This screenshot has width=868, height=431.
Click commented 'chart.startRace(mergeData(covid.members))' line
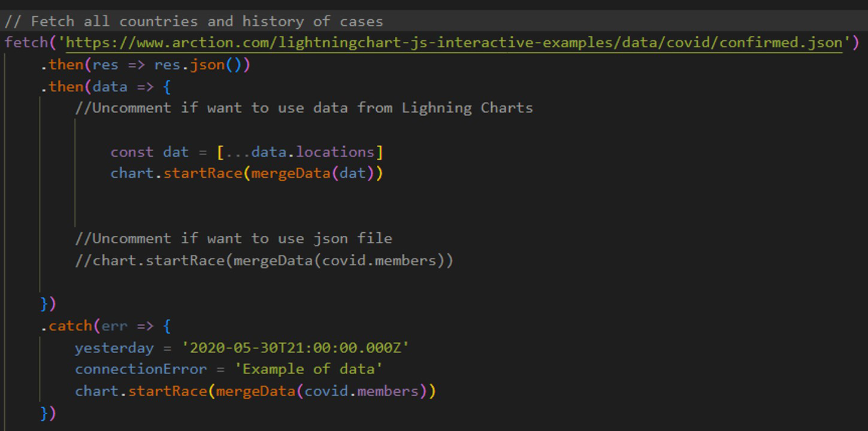[264, 261]
